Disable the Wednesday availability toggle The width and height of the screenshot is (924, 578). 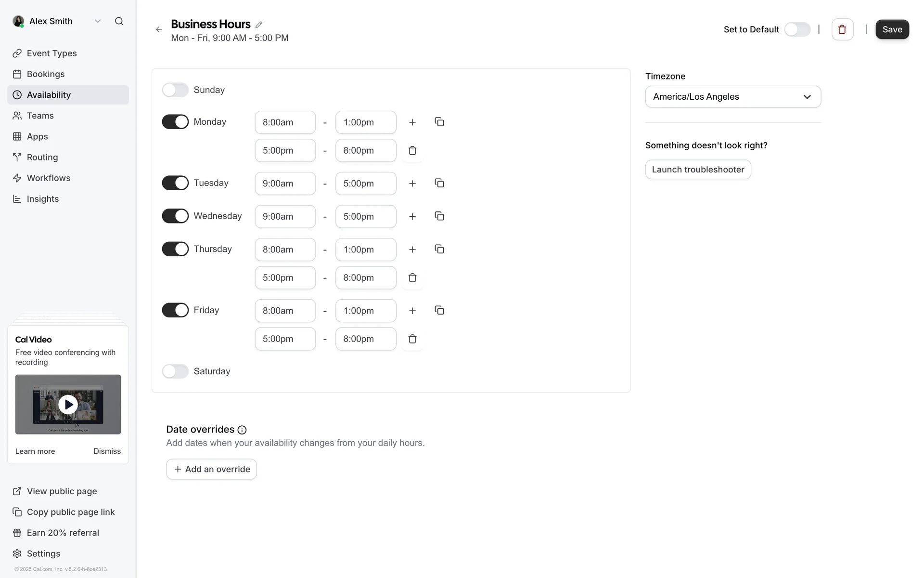pos(175,216)
